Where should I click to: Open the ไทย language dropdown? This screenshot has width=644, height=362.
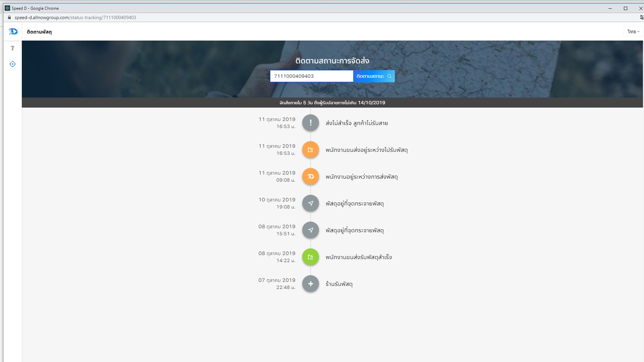[x=633, y=32]
